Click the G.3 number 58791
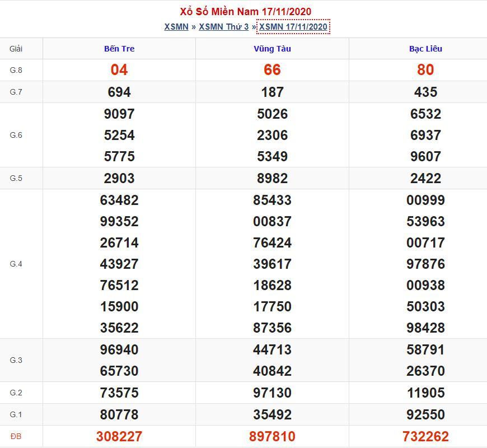Image resolution: width=487 pixels, height=448 pixels. [425, 350]
